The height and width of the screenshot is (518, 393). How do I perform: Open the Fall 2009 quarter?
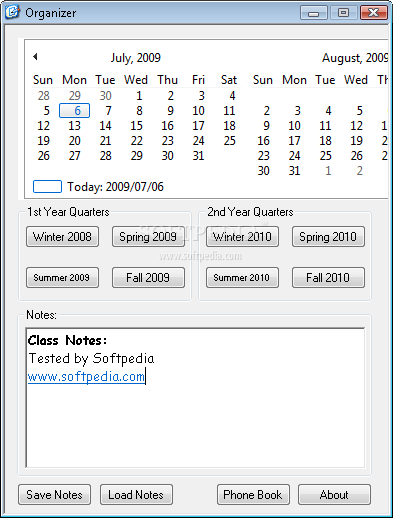click(148, 277)
